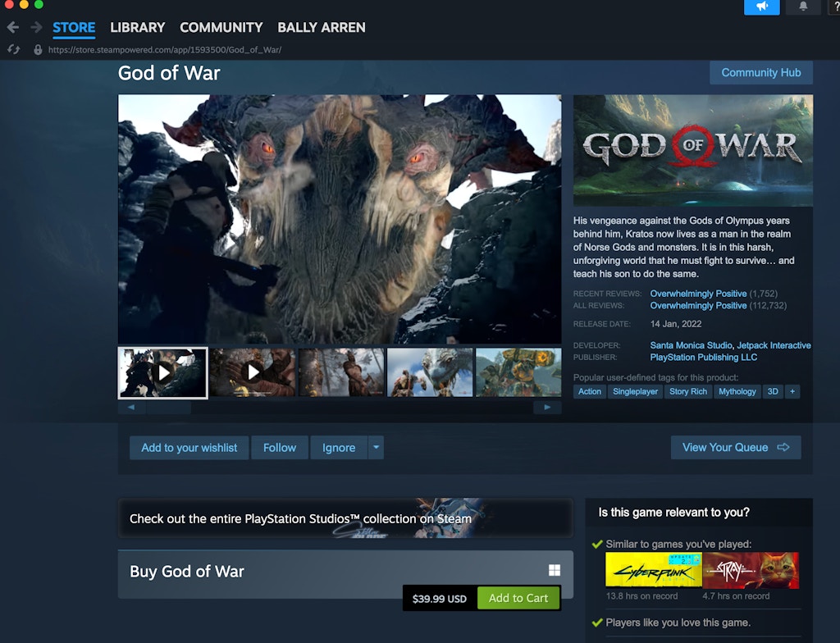
Task: Click the store URL address field
Action: [165, 50]
